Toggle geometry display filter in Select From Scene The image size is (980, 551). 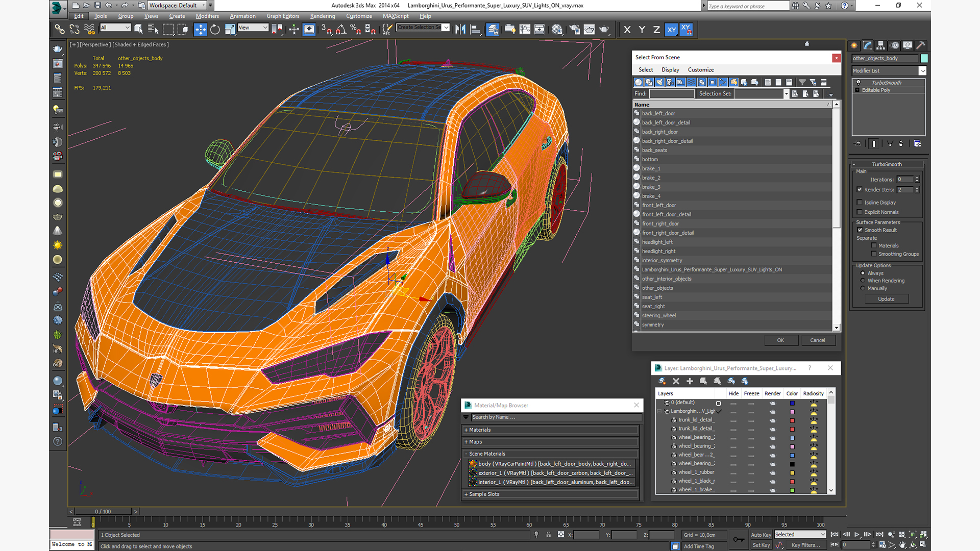pos(638,82)
